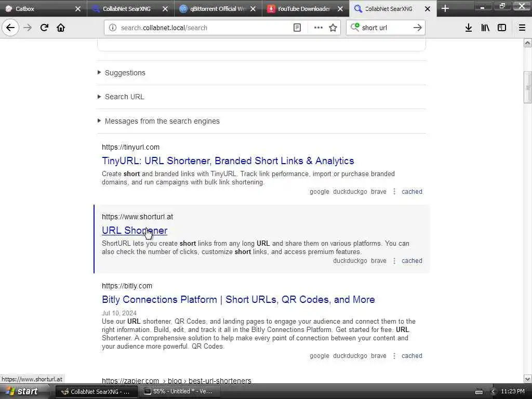Open the URL Shortener result link
This screenshot has height=399, width=532.
pos(135,230)
